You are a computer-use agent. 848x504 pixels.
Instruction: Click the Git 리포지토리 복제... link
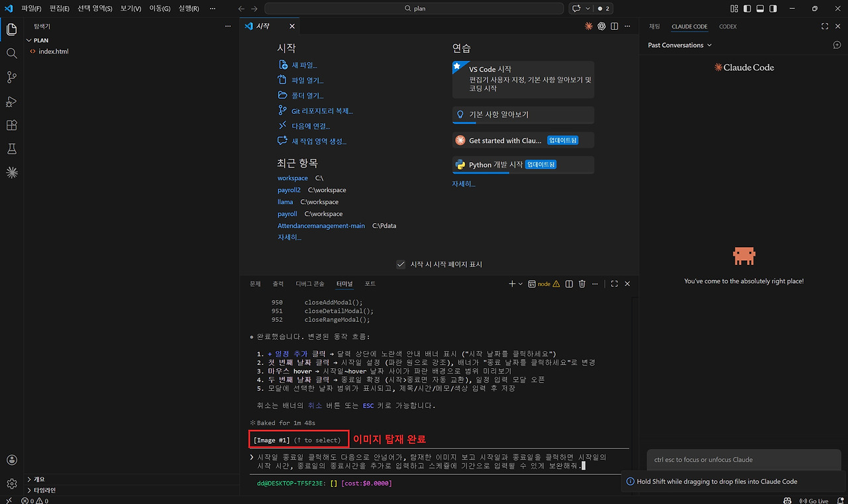[322, 111]
